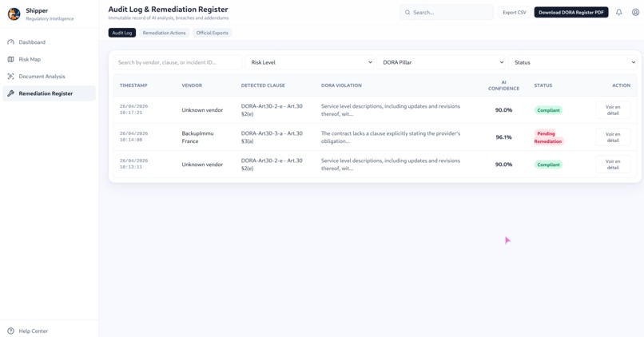Click timestamp 26/04/2026 10:13:11
This screenshot has height=337, width=644.
pos(133,164)
